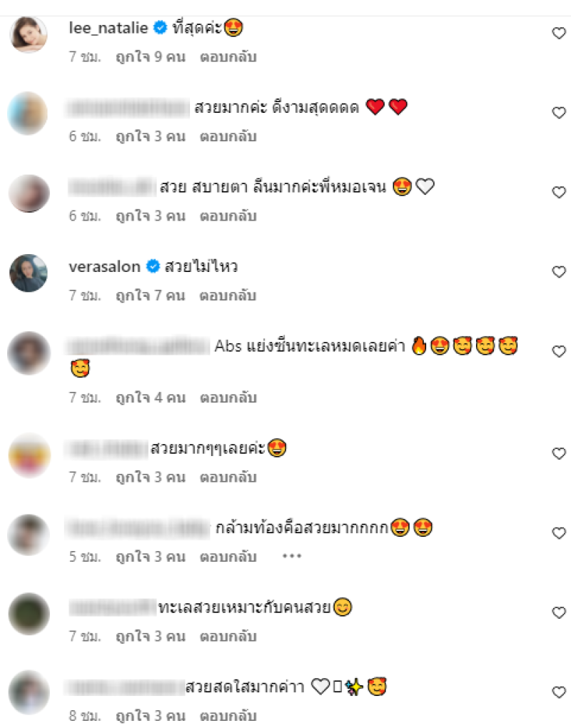View the 9 likes on lee_natalie's comment

151,56
